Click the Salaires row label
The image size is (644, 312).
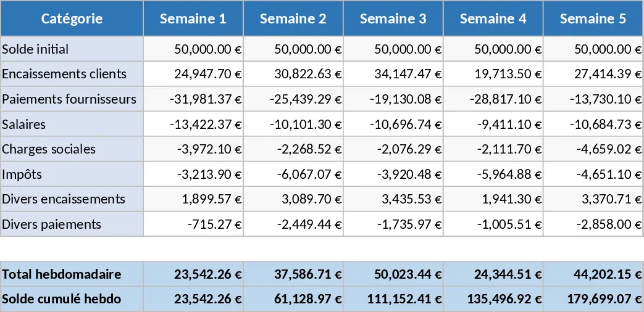click(72, 124)
